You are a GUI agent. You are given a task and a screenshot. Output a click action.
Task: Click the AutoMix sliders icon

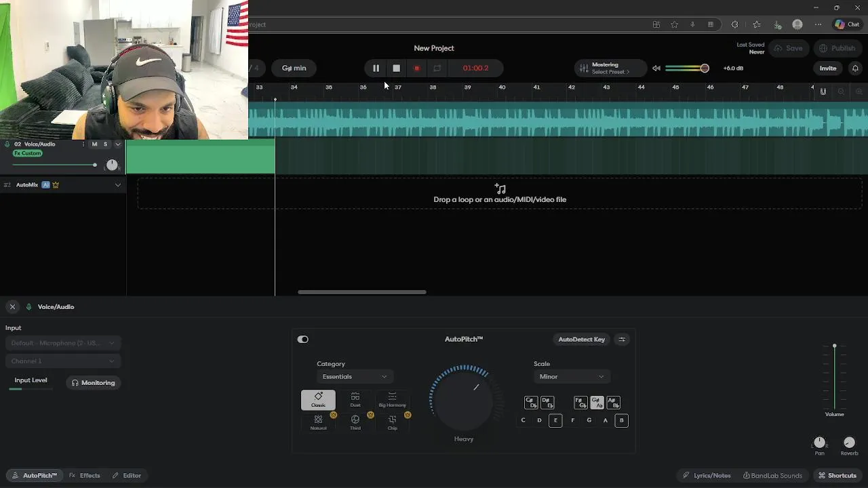[x=7, y=184]
